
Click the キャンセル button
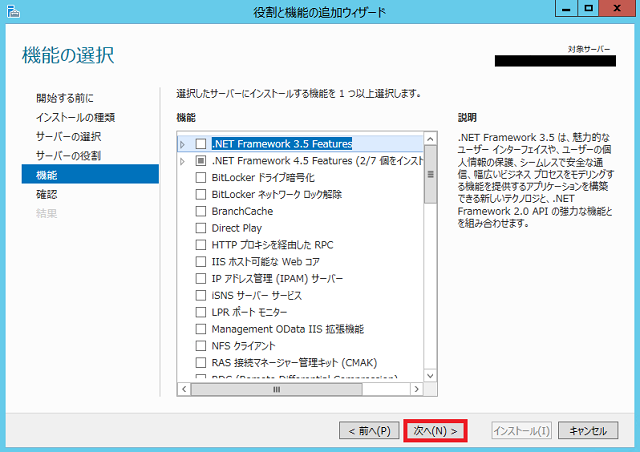(587, 431)
